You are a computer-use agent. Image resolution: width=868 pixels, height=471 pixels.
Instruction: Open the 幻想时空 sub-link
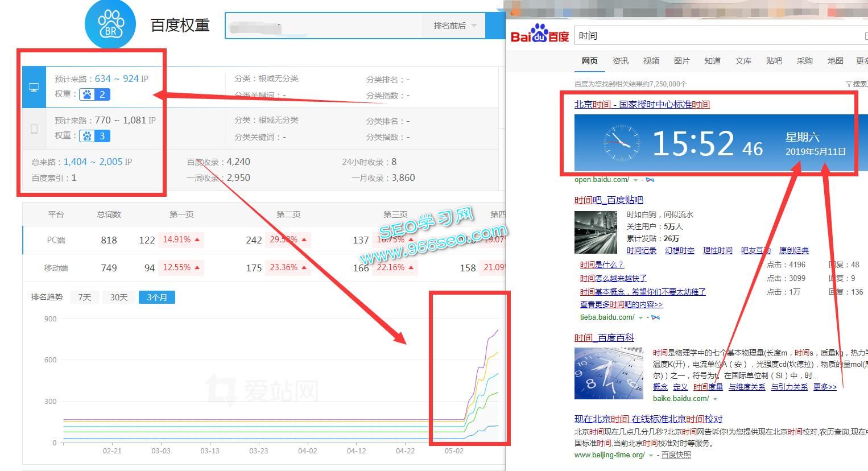pos(680,251)
